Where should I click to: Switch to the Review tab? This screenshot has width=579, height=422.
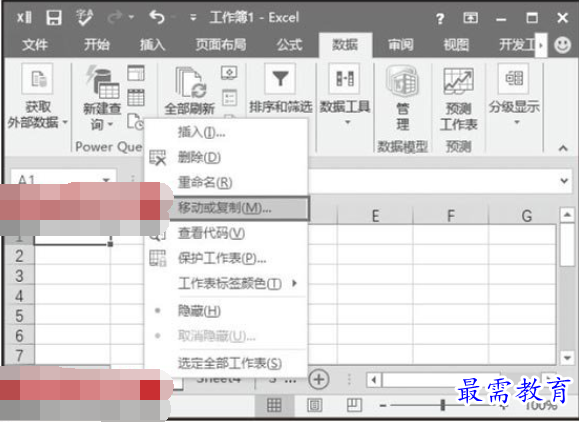401,45
